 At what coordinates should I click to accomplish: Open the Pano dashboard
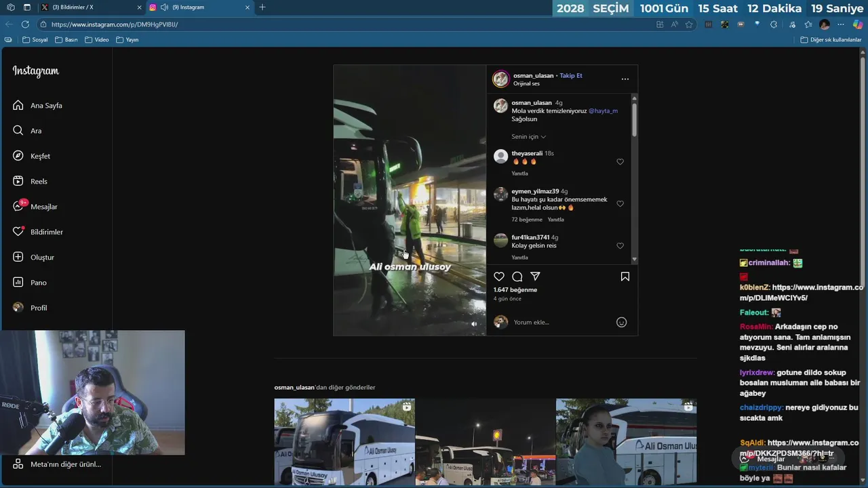[30, 283]
